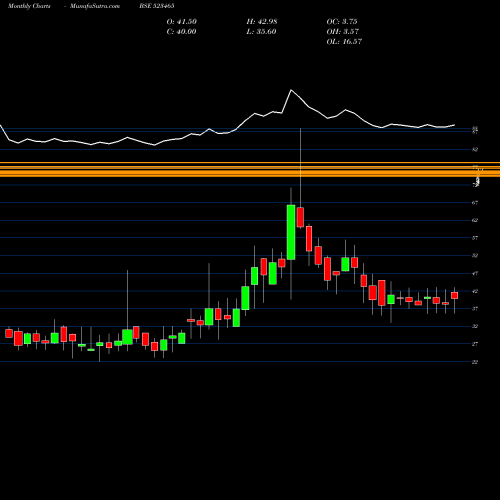The height and width of the screenshot is (500, 500).
Task: Click the 22 price axis label
Action: click(x=475, y=362)
